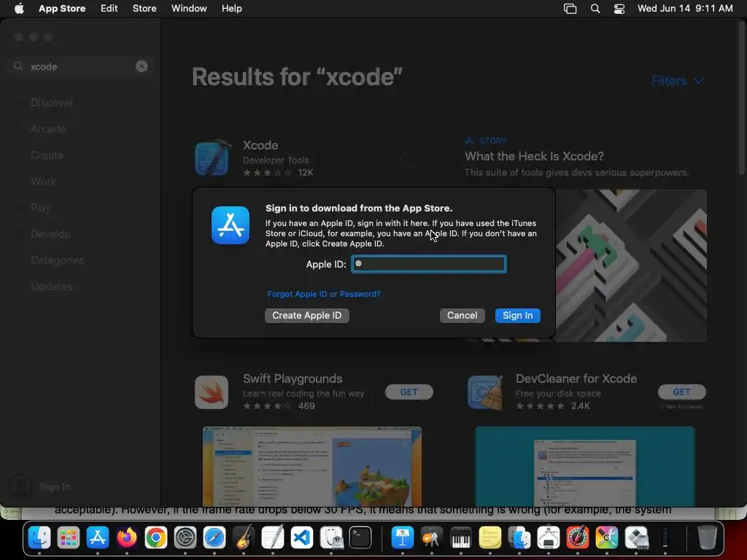Cancel the sign-in dialog
This screenshot has height=560, width=747.
462,315
